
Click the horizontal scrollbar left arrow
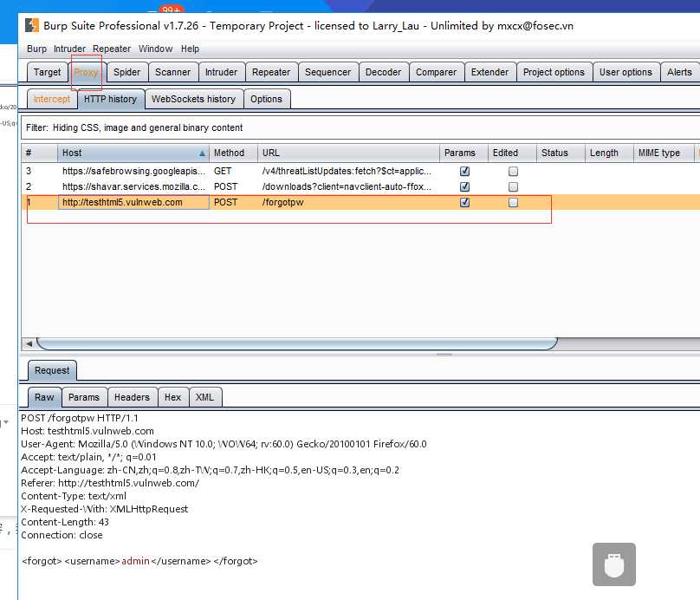click(29, 343)
